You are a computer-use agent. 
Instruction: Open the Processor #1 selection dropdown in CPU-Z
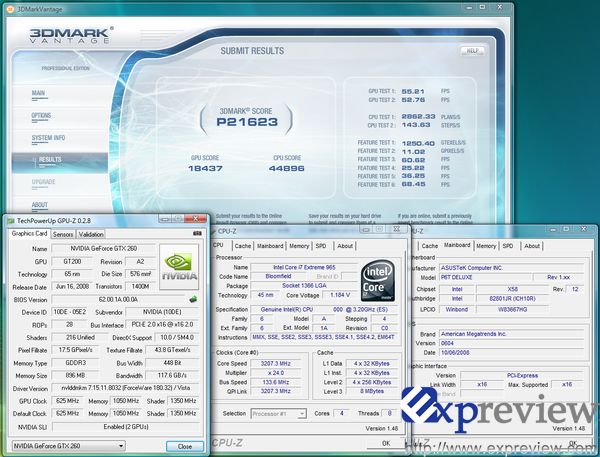(279, 414)
